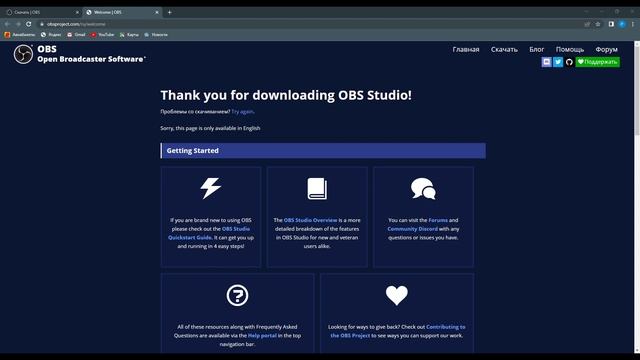Open the Скачать navigation item
The image size is (640, 360).
click(504, 49)
